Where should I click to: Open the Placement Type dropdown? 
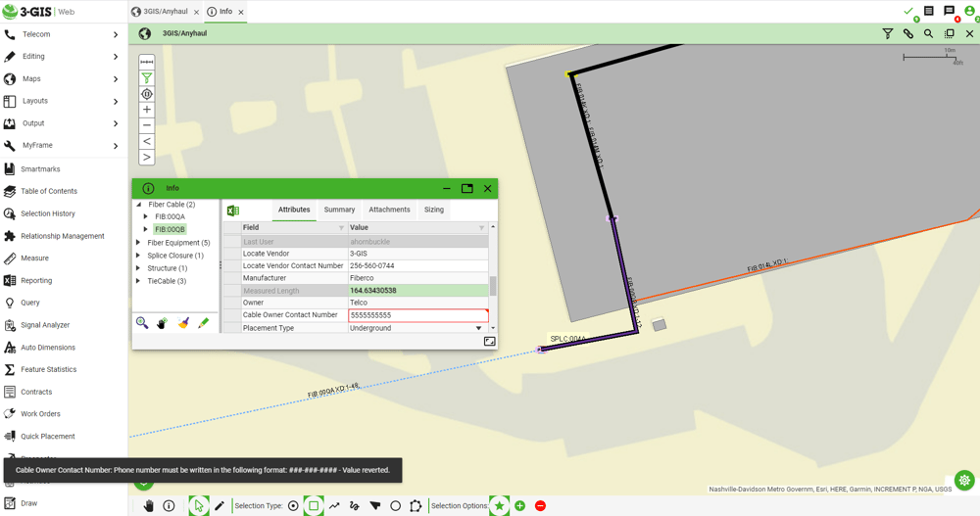479,328
